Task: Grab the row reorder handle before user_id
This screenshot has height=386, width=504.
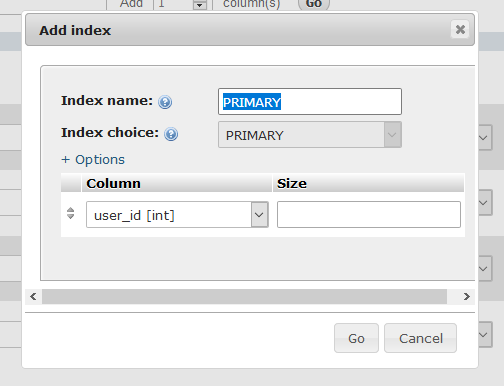Action: tap(70, 213)
